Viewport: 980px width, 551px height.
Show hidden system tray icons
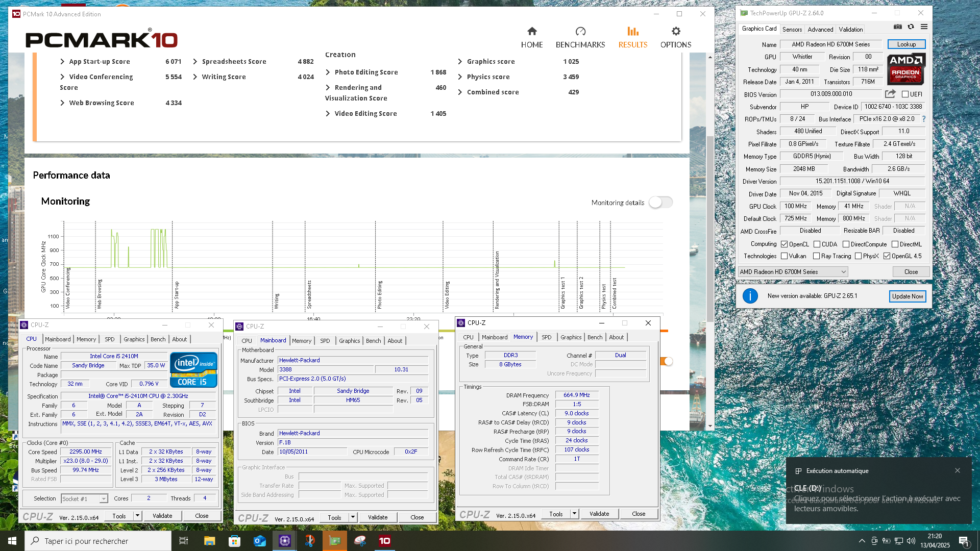[x=862, y=541]
